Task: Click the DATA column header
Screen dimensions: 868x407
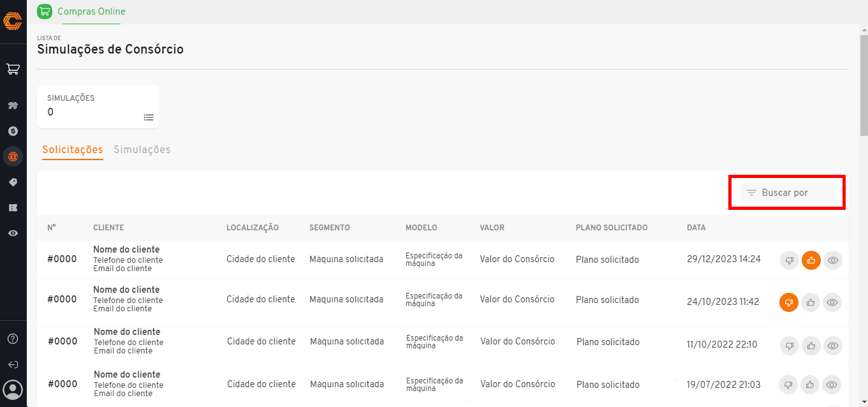Action: click(696, 228)
